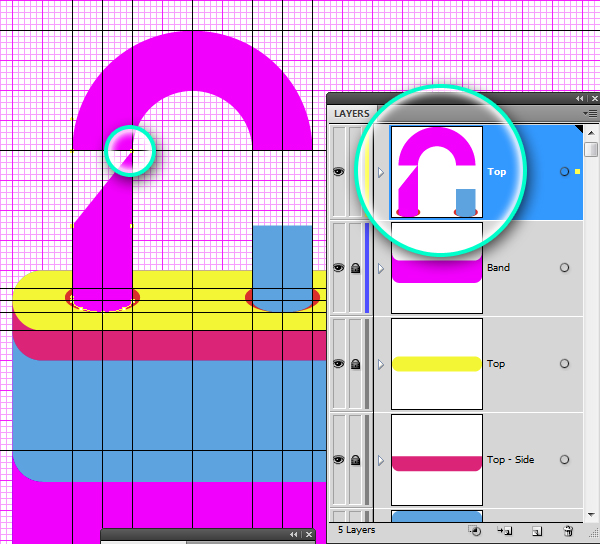Hide the locked yellow Top layer
The height and width of the screenshot is (544, 600).
(x=339, y=364)
